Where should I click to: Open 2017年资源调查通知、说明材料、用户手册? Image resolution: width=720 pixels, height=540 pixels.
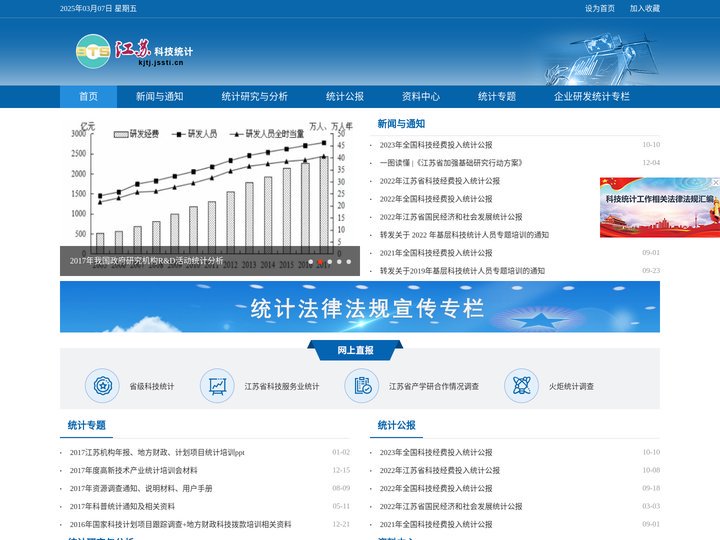click(x=141, y=488)
